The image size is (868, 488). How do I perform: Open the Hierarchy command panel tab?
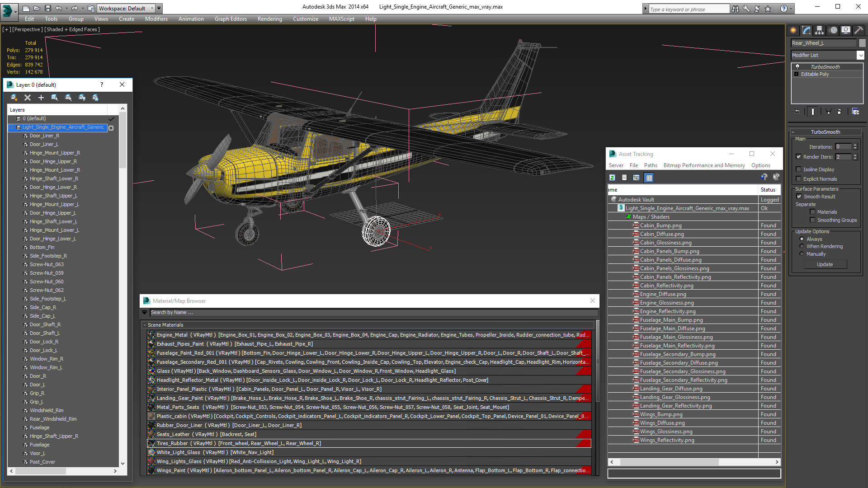coord(820,30)
